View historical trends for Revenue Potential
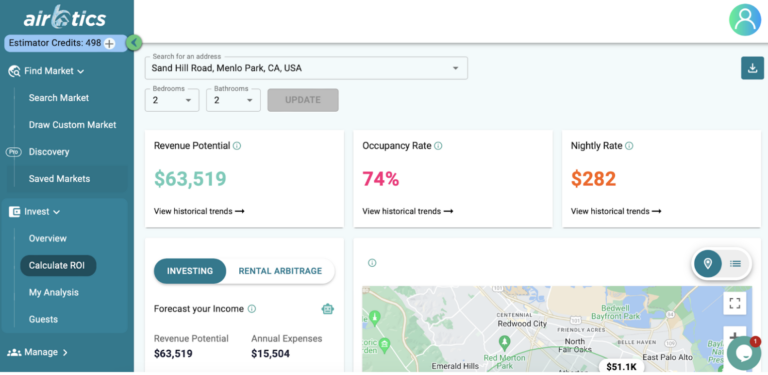768x375 pixels. 199,211
